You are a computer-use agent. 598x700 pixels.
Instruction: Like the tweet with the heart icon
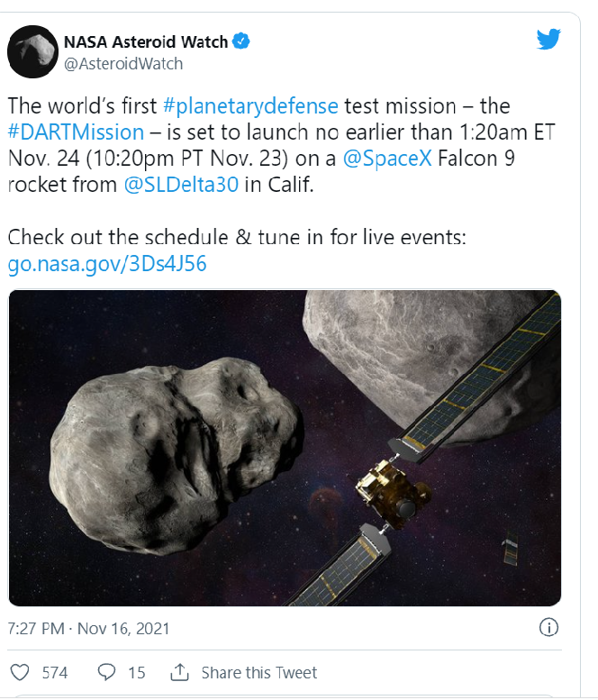pyautogui.click(x=20, y=673)
